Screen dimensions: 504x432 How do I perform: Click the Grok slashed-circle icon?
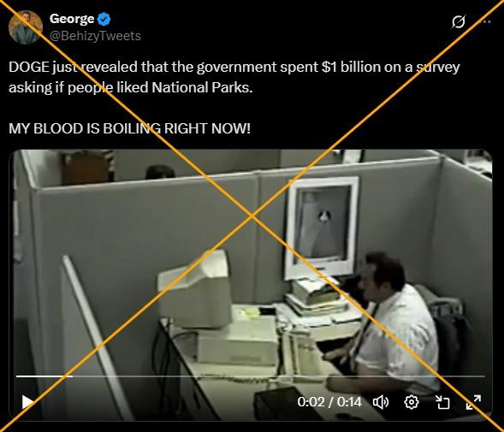coord(459,22)
